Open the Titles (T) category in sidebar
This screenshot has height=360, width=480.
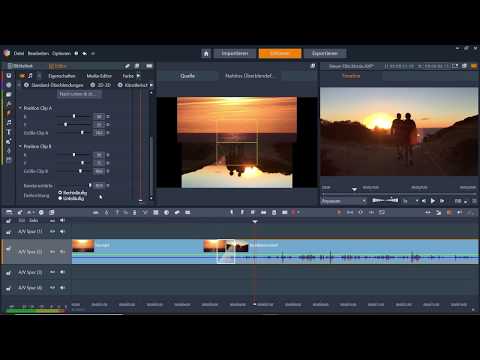pyautogui.click(x=9, y=132)
